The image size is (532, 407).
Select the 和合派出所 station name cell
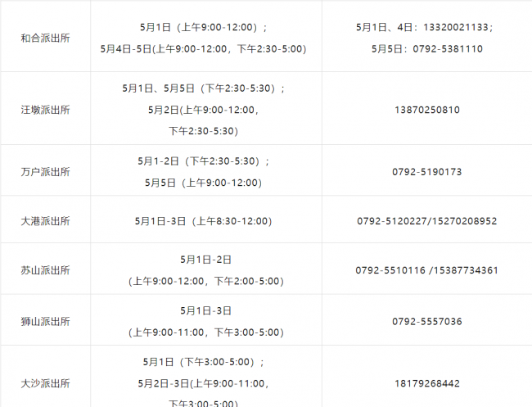click(46, 38)
